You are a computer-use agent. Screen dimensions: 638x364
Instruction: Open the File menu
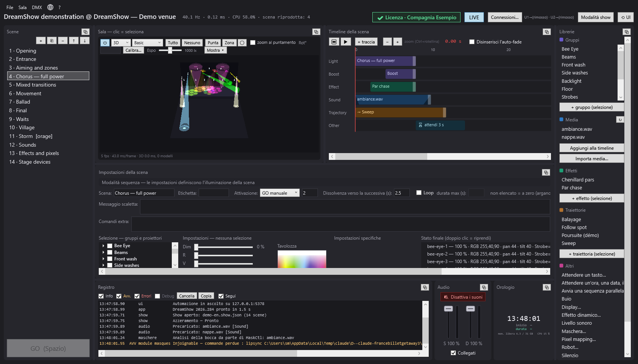pyautogui.click(x=10, y=7)
